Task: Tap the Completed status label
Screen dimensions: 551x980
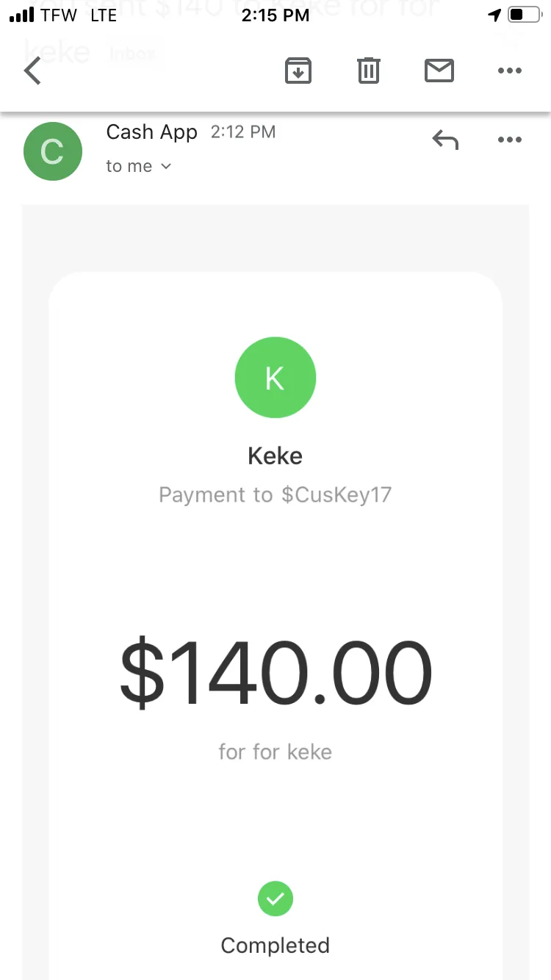Action: click(275, 945)
